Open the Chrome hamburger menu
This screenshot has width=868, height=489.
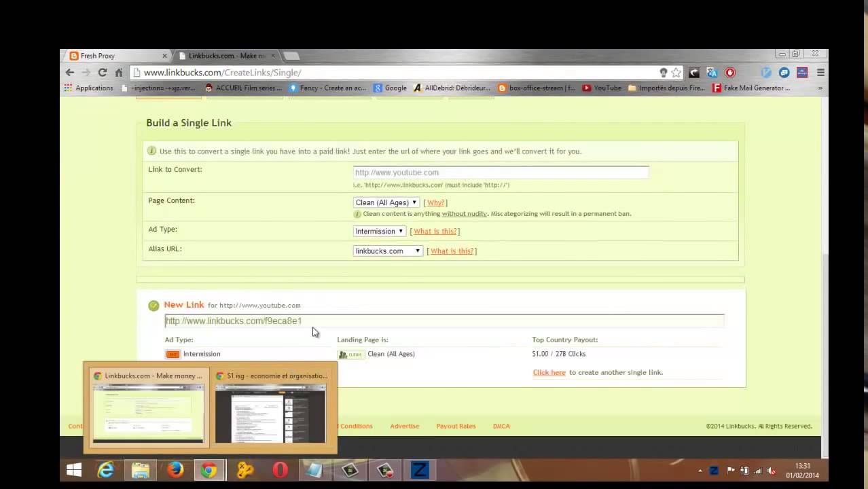click(x=820, y=73)
